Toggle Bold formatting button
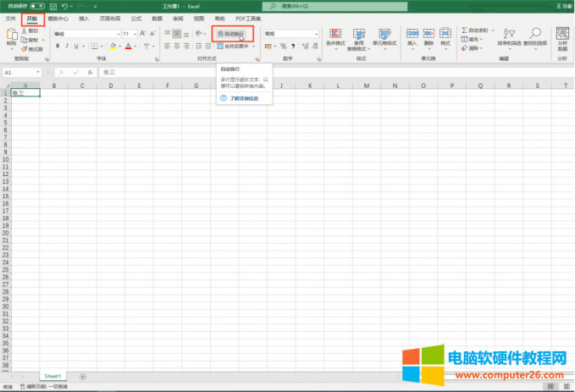Viewport: 575px width, 392px height. pos(56,46)
